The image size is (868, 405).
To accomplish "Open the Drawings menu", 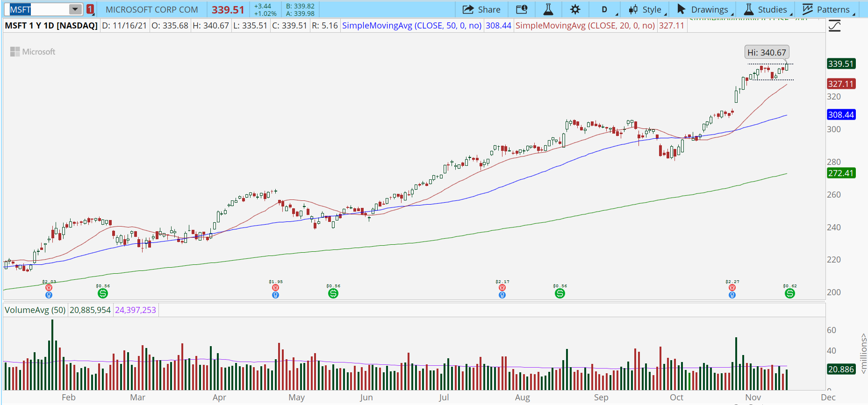I will click(705, 9).
